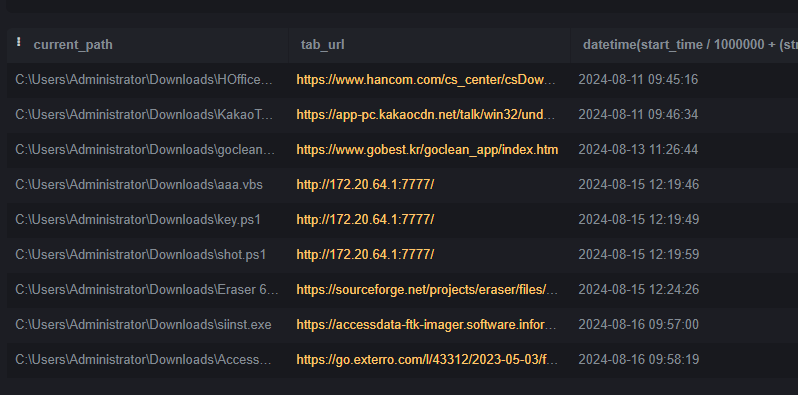This screenshot has width=798, height=395.
Task: Select the Downloads\shot.ps1 path cell
Action: (140, 255)
